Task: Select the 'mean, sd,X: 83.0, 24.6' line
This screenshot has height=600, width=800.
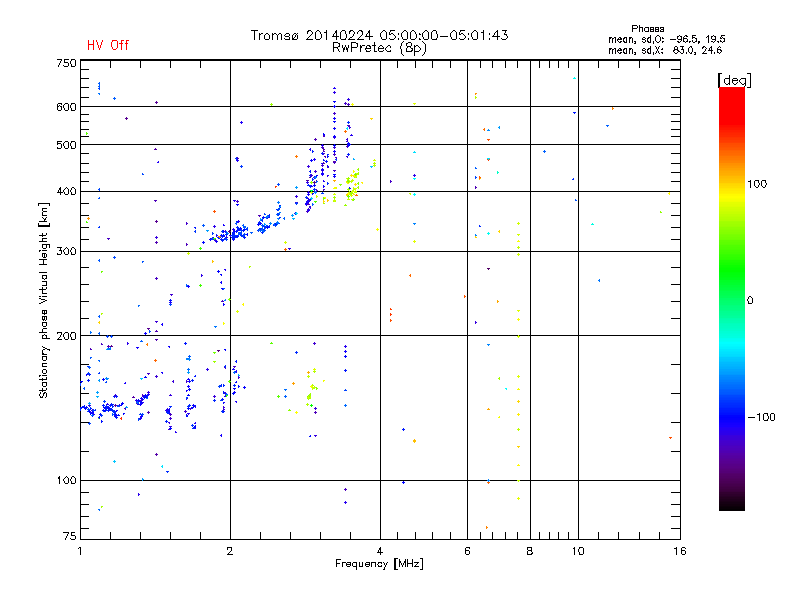Action: point(665,50)
